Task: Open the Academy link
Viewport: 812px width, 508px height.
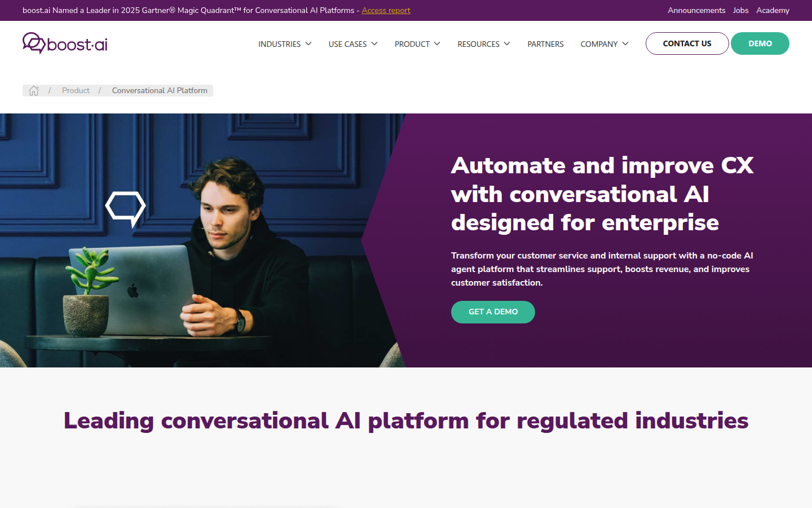Action: coord(773,10)
